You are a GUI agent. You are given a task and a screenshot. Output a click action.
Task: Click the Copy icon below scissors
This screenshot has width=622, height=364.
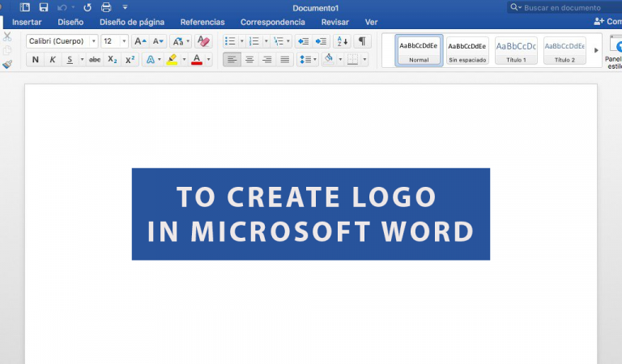pyautogui.click(x=7, y=50)
